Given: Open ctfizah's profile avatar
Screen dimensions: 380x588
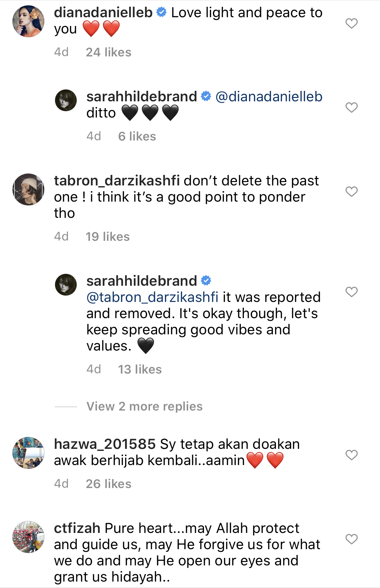Looking at the screenshot, I should pyautogui.click(x=28, y=537).
